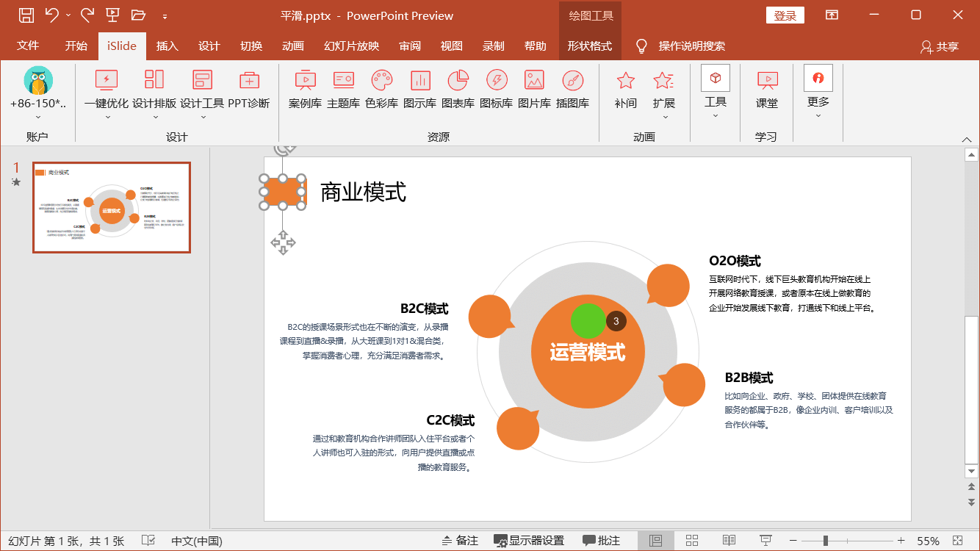Open the 幻灯片放映 tab
Screen dimensions: 980x551
352,46
